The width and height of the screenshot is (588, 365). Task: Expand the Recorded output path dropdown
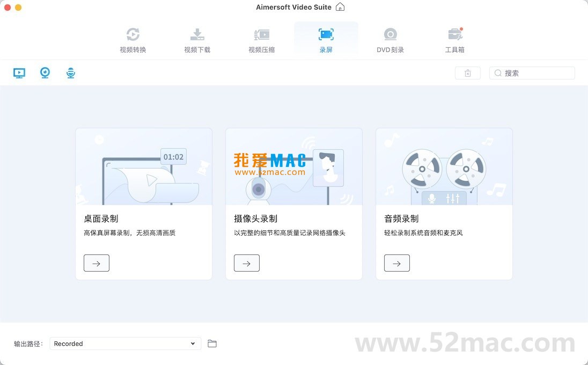pos(125,344)
